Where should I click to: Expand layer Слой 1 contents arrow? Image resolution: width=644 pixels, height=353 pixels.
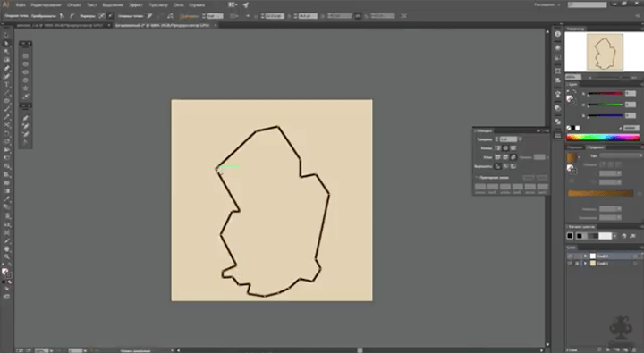(586, 264)
